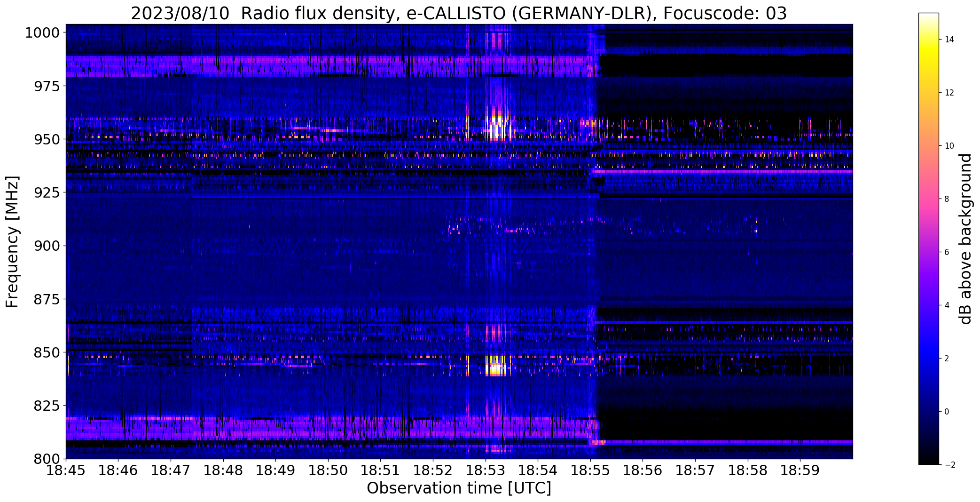Click the 850 frequency tick label
This screenshot has height=502, width=980.
(x=47, y=352)
